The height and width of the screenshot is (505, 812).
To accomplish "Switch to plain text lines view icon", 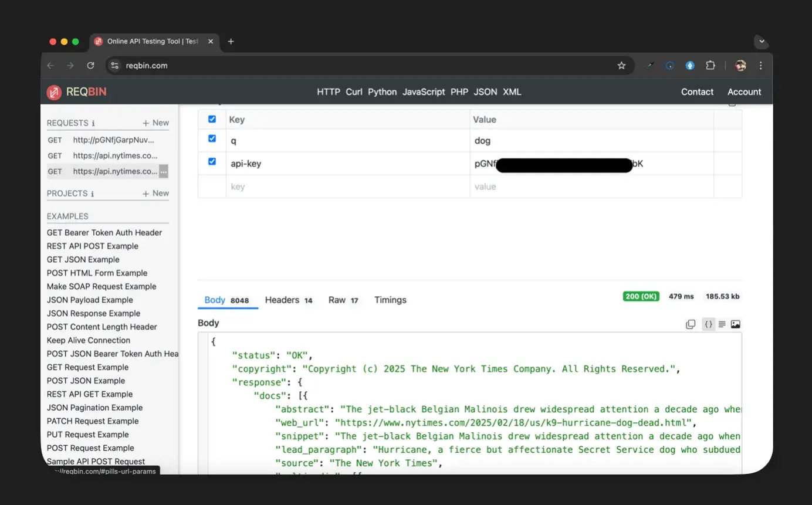I will click(722, 324).
